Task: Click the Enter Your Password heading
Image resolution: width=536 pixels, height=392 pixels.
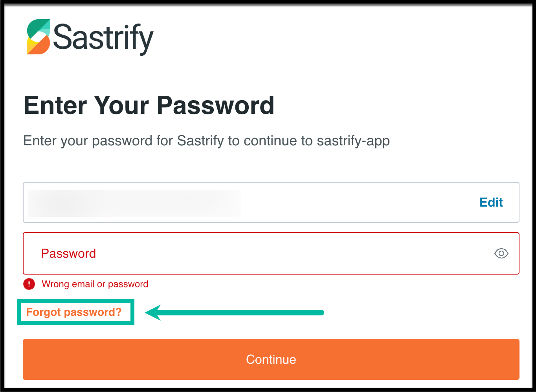Action: (149, 105)
